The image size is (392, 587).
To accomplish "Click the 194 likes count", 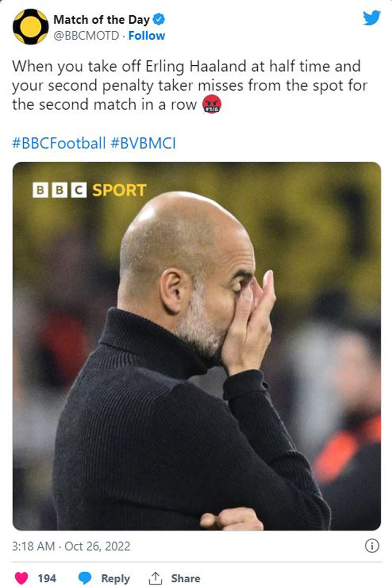I will pyautogui.click(x=47, y=578).
